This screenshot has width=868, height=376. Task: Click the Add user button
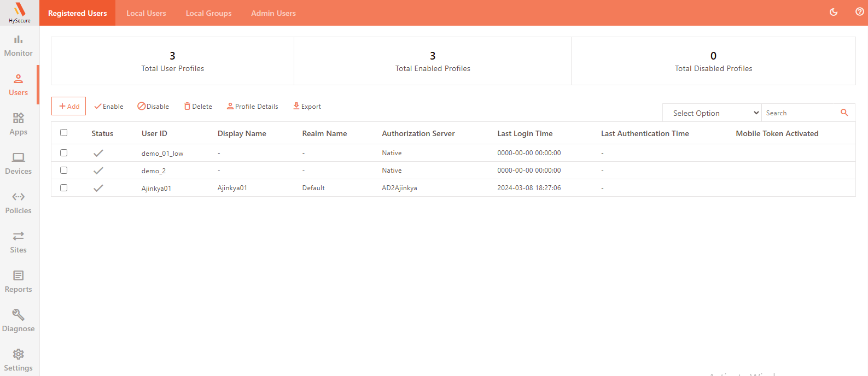[x=69, y=106]
